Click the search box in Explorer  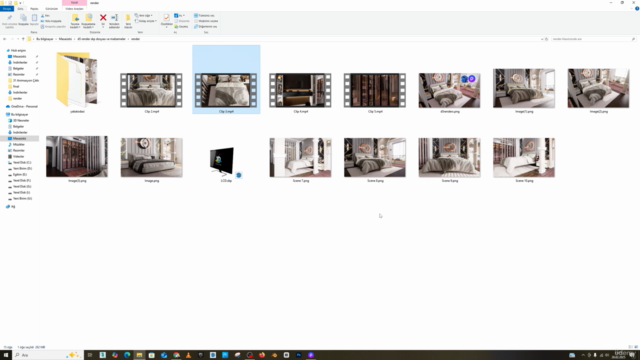593,39
